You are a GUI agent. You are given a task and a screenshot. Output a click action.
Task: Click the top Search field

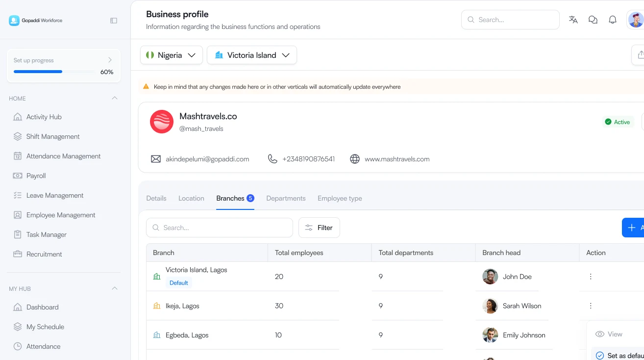pos(510,20)
